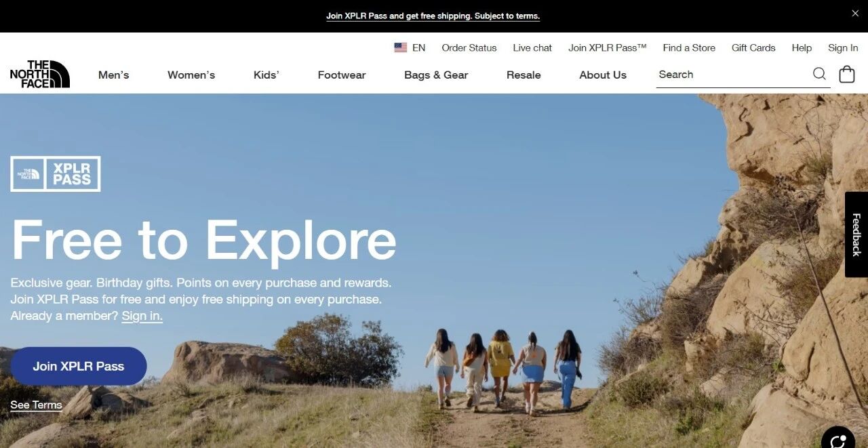The image size is (868, 448).
Task: Follow the See Terms link
Action: (x=36, y=405)
